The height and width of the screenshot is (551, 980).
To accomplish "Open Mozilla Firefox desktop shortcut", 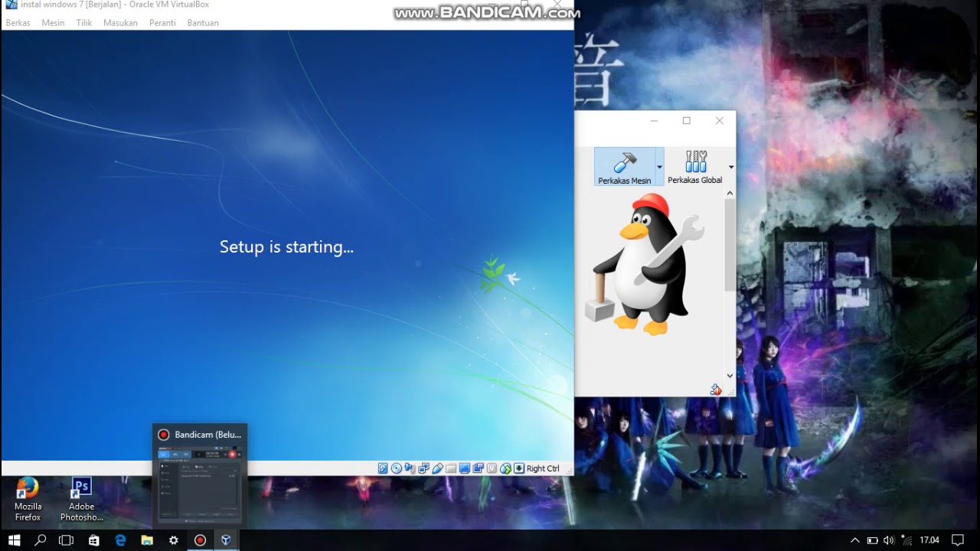I will pyautogui.click(x=28, y=499).
